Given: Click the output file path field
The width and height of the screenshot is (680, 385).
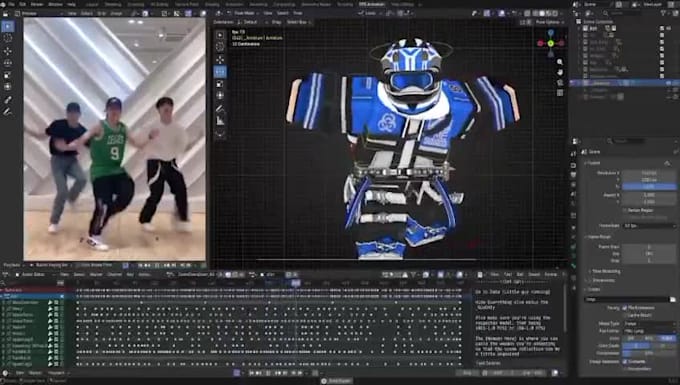Looking at the screenshot, I should click(627, 300).
